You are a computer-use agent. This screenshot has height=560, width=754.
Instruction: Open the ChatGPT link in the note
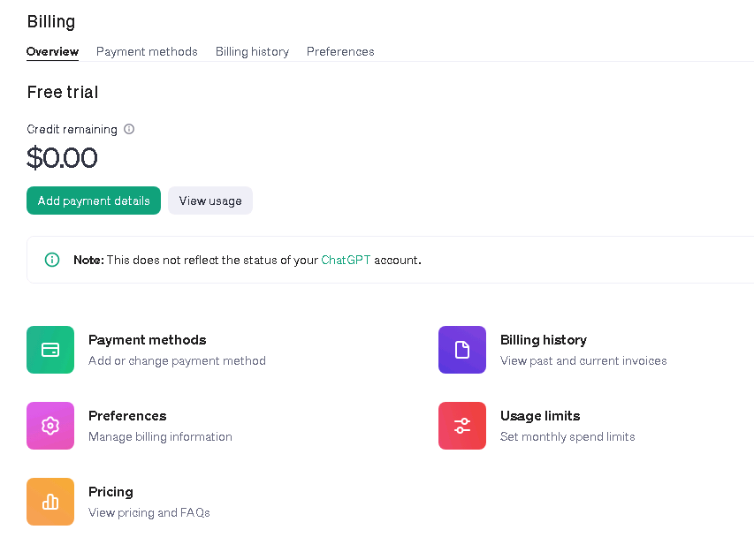point(345,260)
